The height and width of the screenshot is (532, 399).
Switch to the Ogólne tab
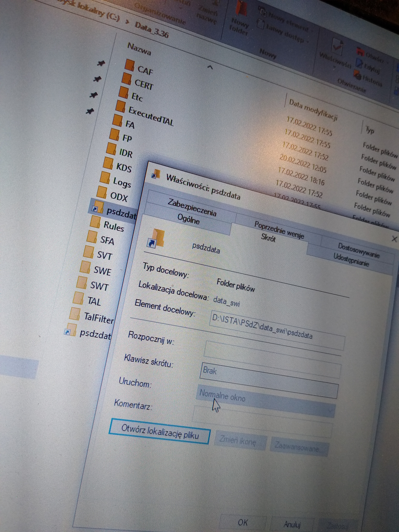click(189, 219)
